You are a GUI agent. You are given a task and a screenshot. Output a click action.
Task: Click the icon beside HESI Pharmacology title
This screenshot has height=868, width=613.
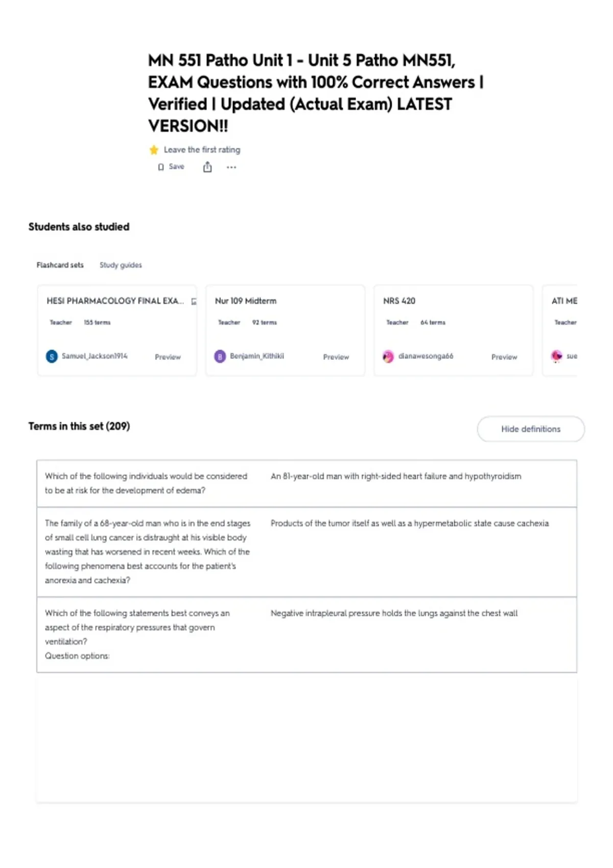point(194,301)
